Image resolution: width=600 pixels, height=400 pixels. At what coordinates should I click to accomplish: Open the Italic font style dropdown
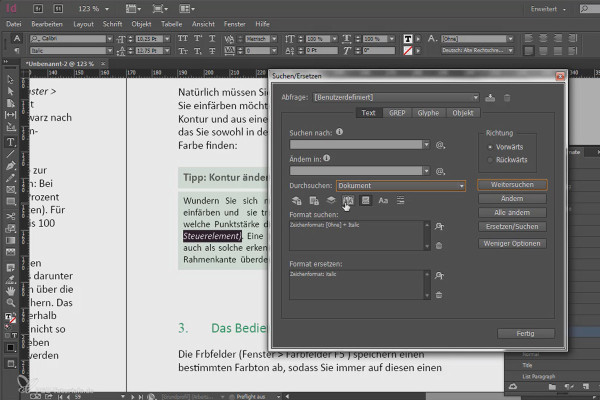coord(110,51)
